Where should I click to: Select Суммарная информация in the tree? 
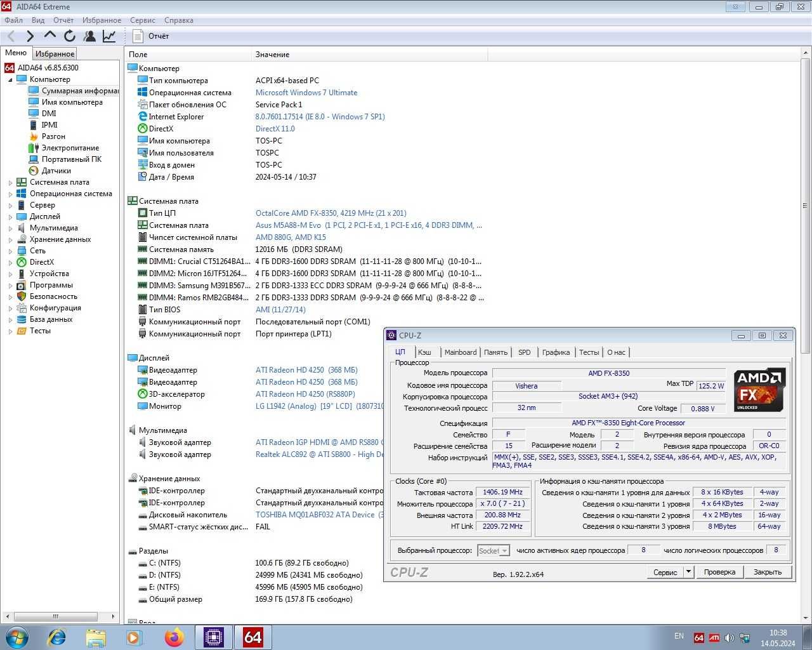(74, 91)
